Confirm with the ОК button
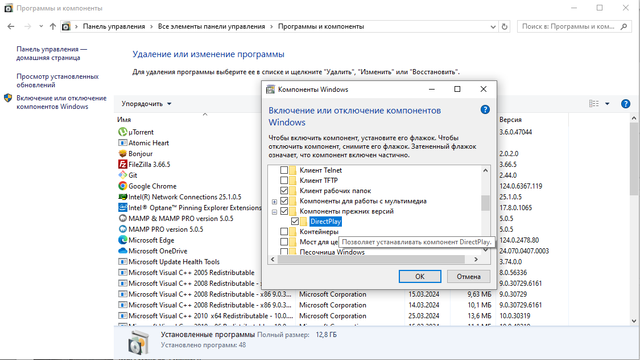The height and width of the screenshot is (360, 640). point(420,276)
